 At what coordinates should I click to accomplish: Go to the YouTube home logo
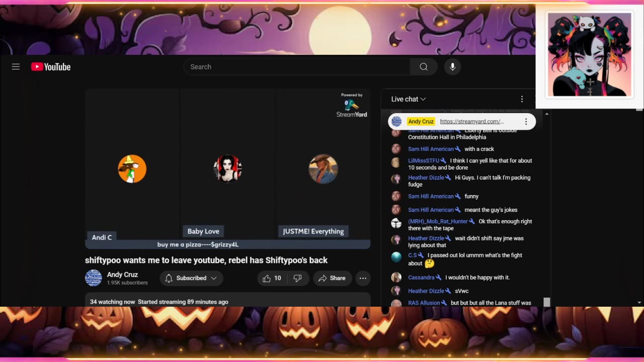[51, 67]
